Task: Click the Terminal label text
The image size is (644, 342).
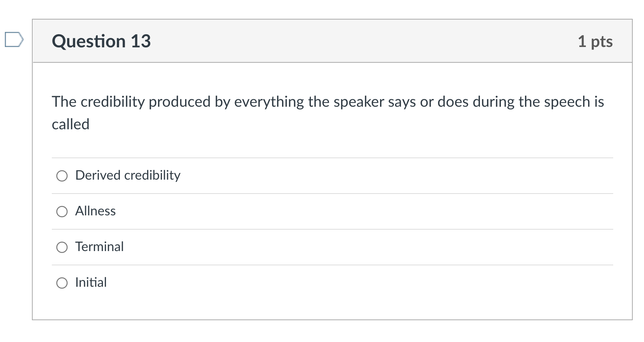Action: (x=100, y=247)
